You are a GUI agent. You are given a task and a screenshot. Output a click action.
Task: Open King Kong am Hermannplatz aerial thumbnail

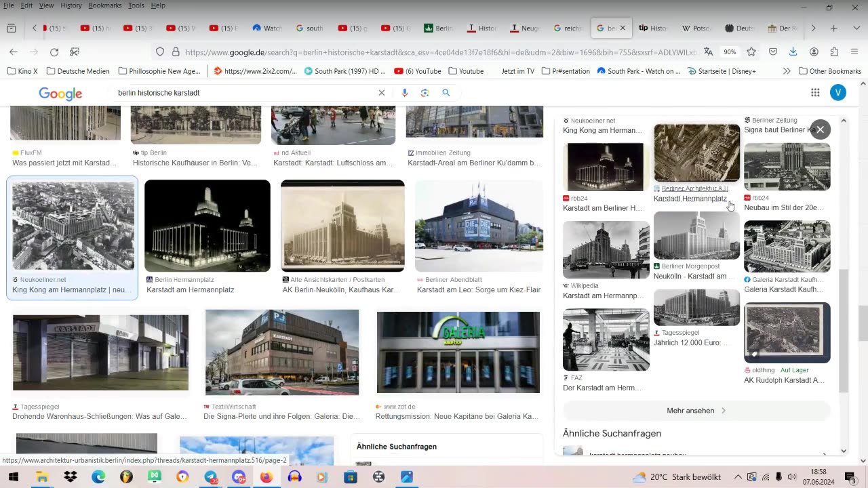coord(73,226)
